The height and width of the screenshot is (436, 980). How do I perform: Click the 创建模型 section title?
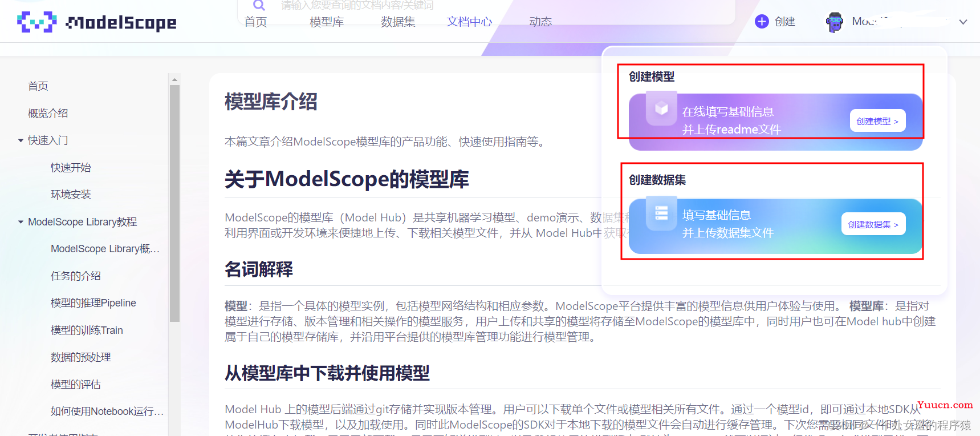click(652, 76)
